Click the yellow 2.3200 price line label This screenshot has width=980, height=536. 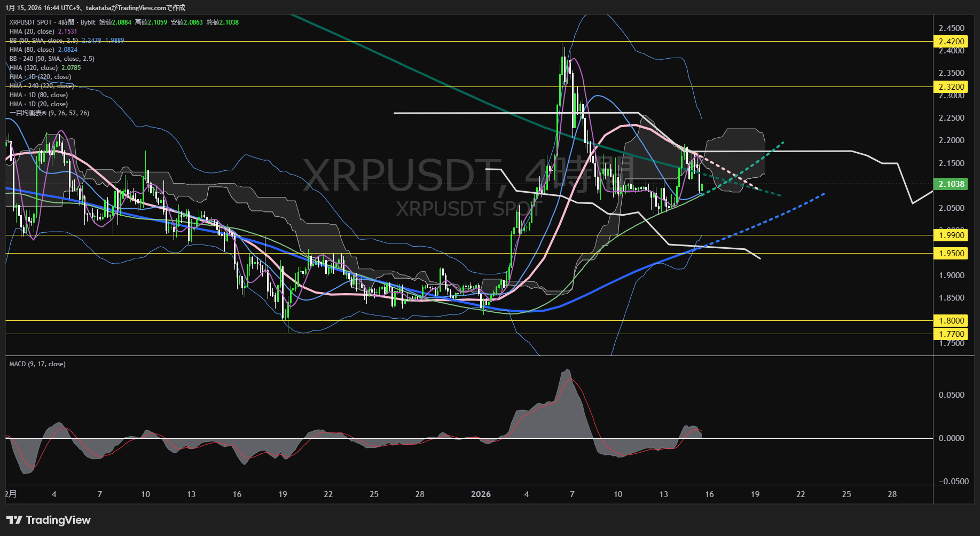click(x=951, y=86)
